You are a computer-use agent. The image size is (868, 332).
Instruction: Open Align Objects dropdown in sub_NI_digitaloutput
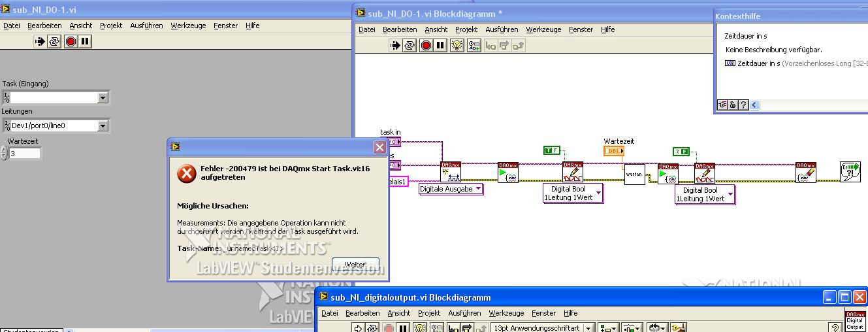609,328
